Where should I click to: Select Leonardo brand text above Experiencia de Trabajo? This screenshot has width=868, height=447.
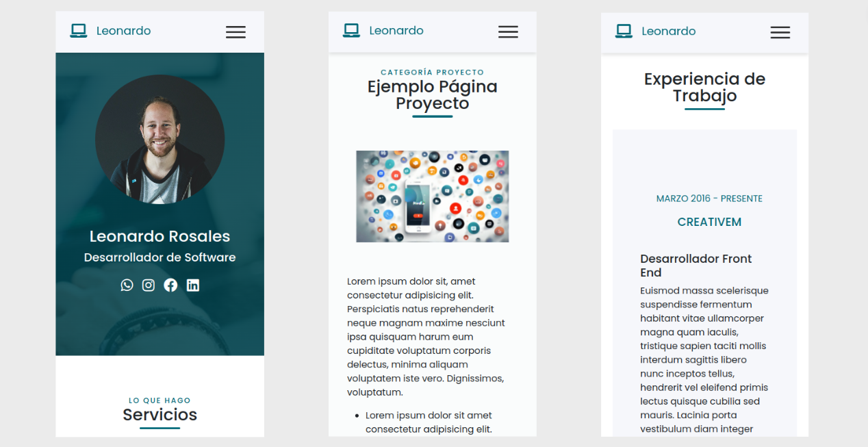point(668,31)
